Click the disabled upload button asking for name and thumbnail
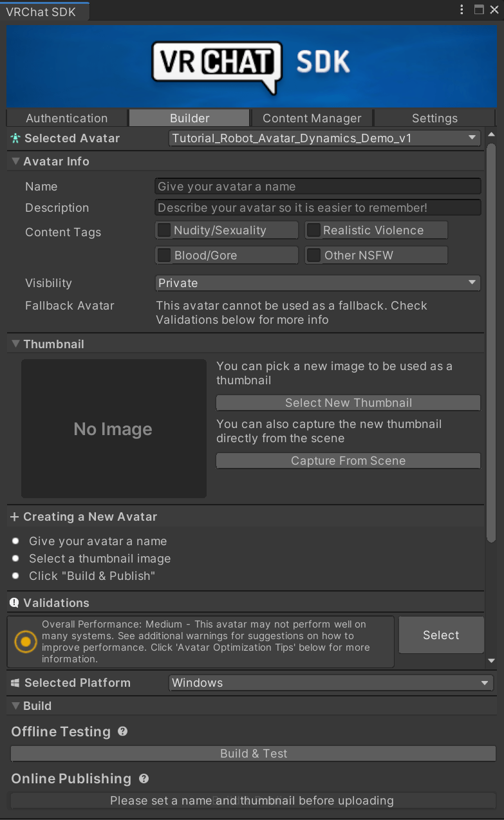Viewport: 504px width, 820px height. (x=252, y=801)
